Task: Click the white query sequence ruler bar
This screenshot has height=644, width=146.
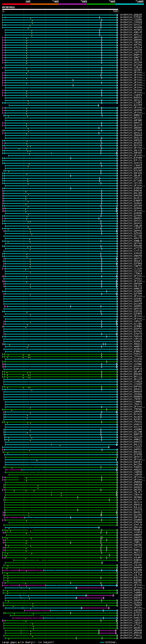Action: pos(60,9)
